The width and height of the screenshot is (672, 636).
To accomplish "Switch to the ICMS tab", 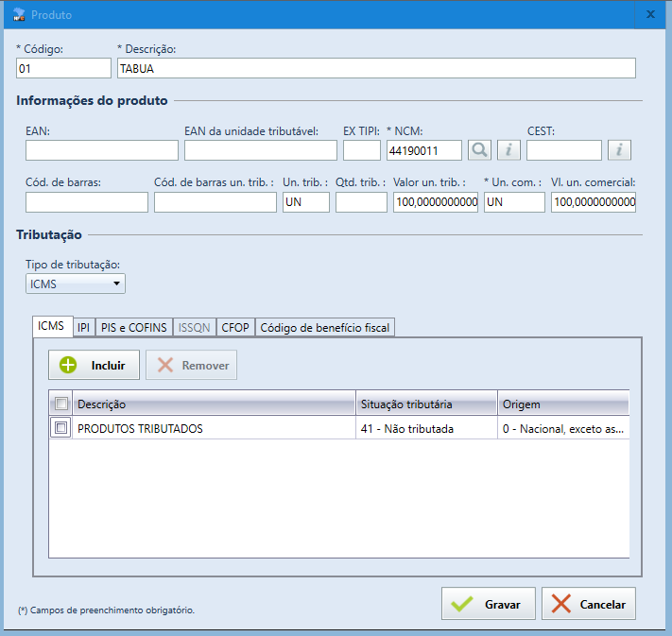I will point(51,326).
